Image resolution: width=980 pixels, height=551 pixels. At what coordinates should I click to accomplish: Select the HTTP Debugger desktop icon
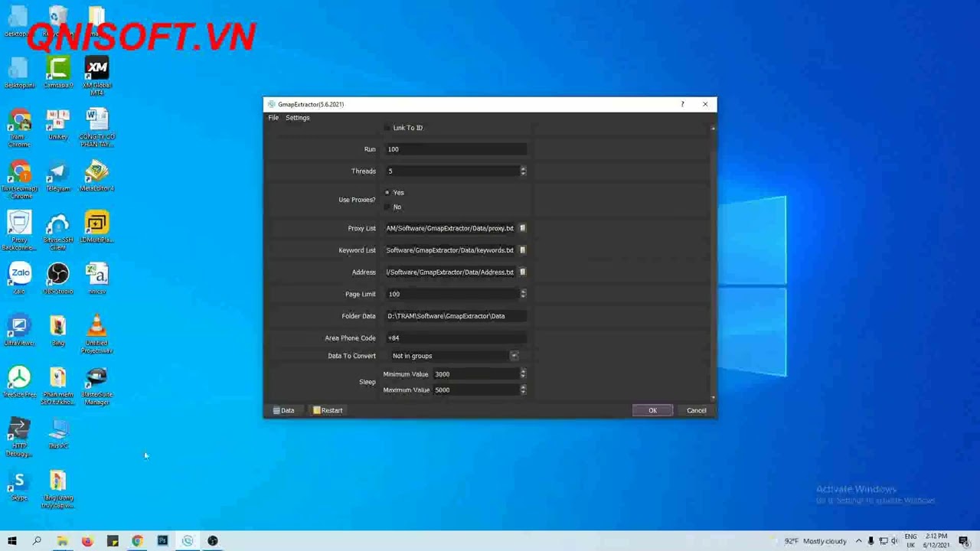tap(20, 438)
